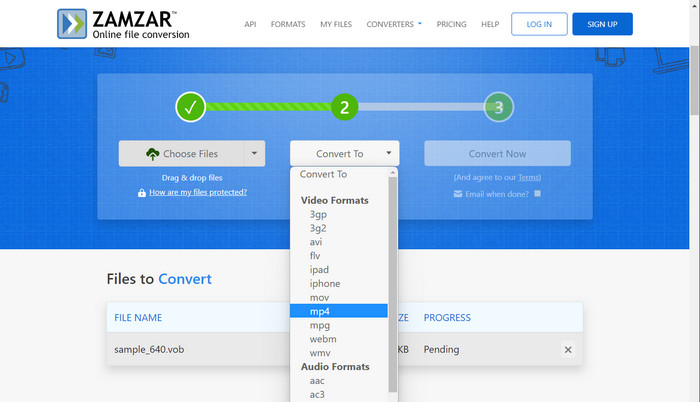
Task: Pick mov from the format list
Action: [x=319, y=297]
